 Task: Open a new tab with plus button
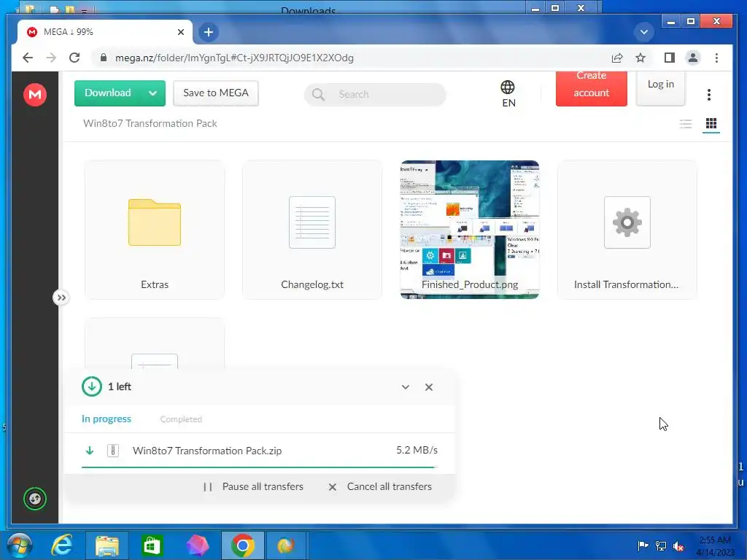pos(208,32)
